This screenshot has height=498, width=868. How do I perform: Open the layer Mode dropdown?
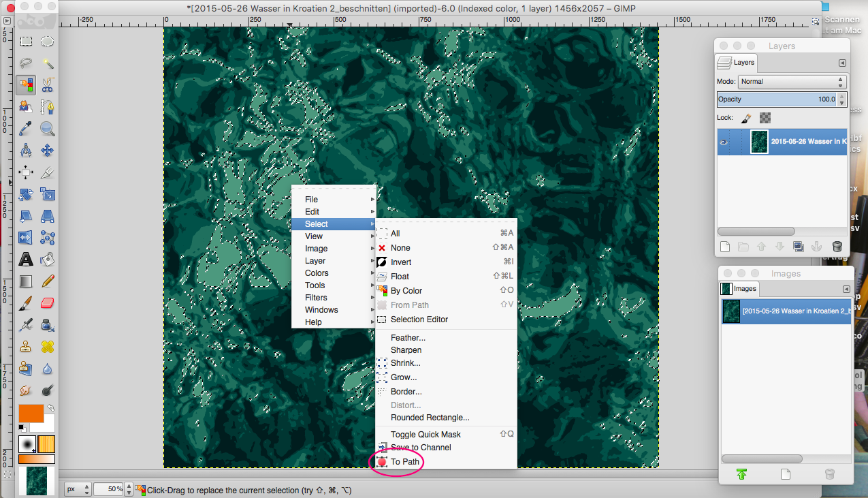[x=792, y=82]
